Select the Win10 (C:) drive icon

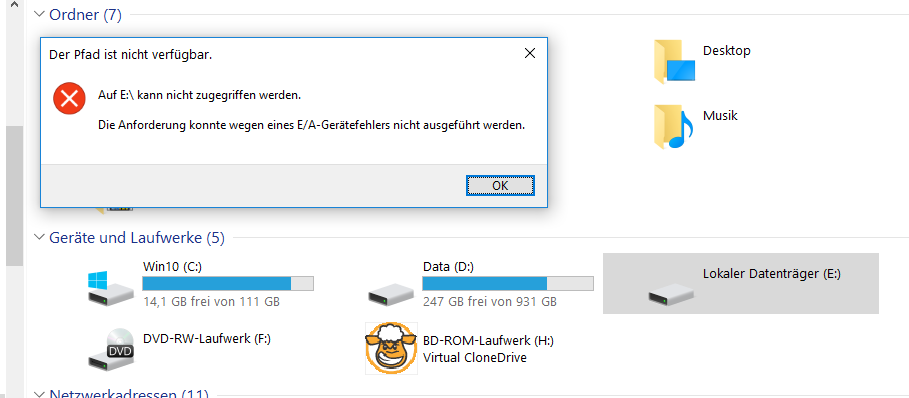[x=107, y=289]
